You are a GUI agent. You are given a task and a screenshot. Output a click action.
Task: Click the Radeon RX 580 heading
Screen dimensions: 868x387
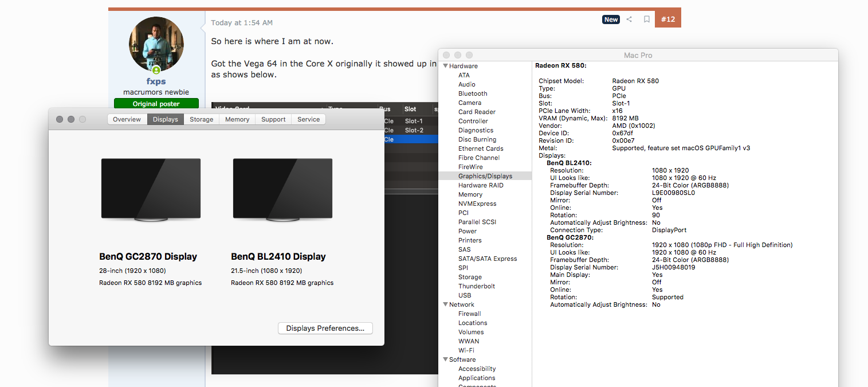560,66
